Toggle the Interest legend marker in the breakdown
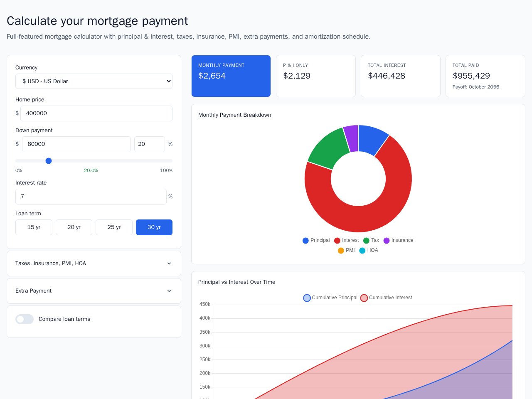This screenshot has width=532, height=399. coord(337,241)
